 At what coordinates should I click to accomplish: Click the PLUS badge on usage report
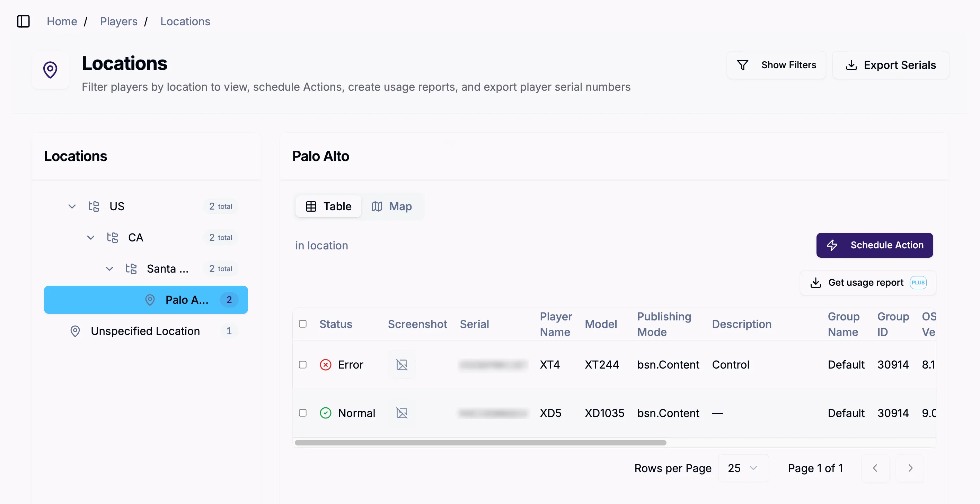[x=918, y=283]
